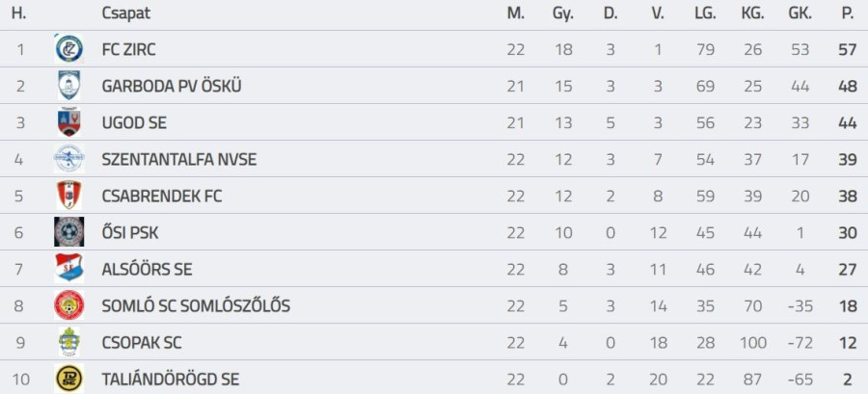Screen dimensions: 868x394
Task: Click the Garboda PV Öskü team logo
Action: click(x=68, y=86)
